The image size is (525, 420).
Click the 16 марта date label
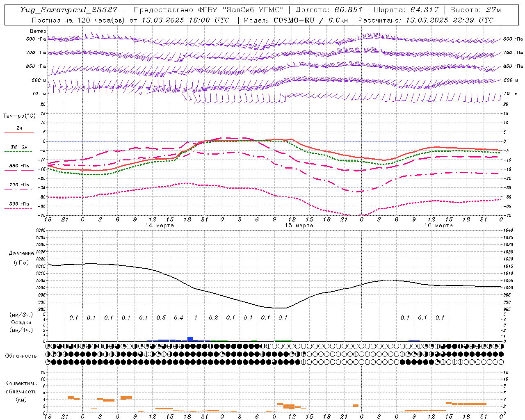tap(438, 226)
